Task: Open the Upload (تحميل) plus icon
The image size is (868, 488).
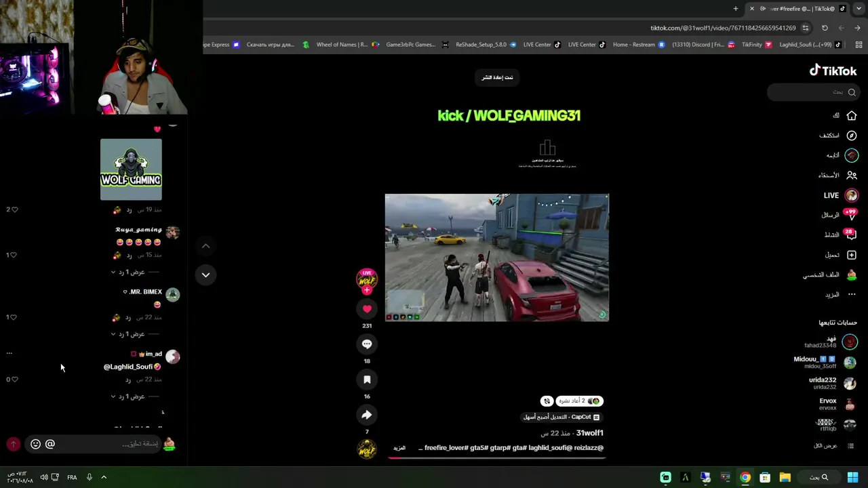Action: point(852,255)
